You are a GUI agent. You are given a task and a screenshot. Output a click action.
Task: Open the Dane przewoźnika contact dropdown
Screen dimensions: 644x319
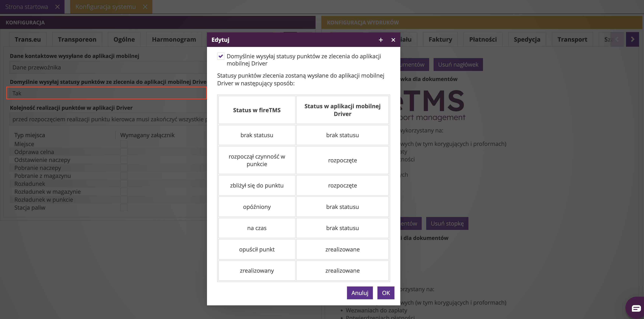coord(107,68)
